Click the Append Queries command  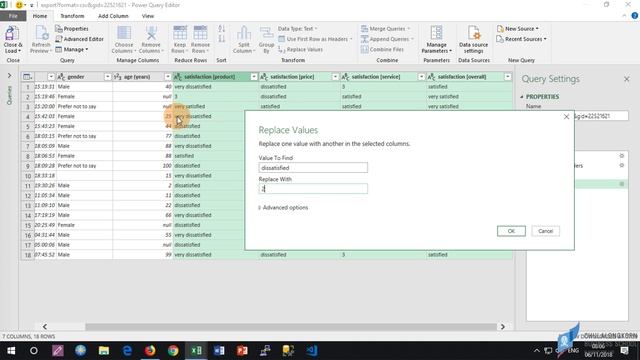387,39
